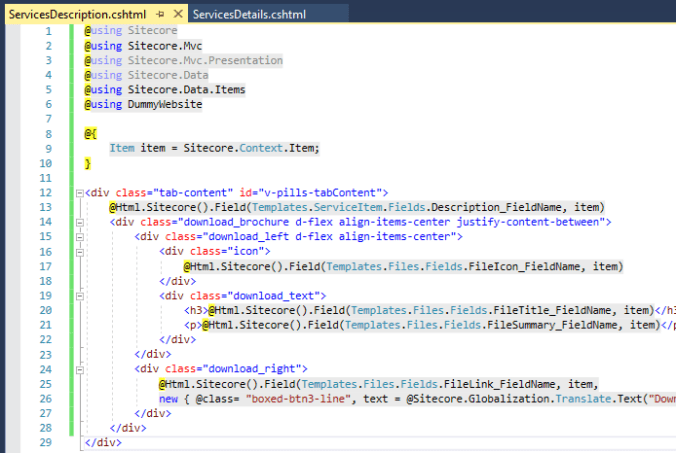Pin the ServicesDescription.cshtml tab
Image resolution: width=676 pixels, height=453 pixels.
158,15
